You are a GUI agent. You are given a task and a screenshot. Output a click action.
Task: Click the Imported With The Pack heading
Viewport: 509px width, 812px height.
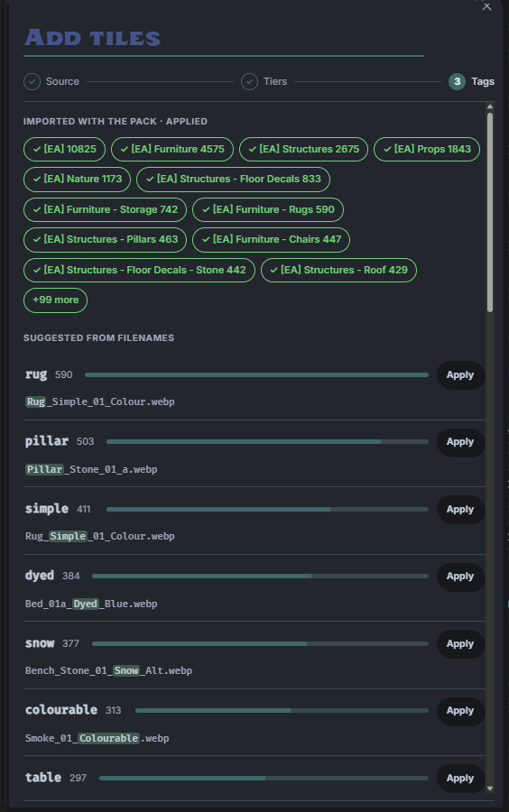coord(116,122)
